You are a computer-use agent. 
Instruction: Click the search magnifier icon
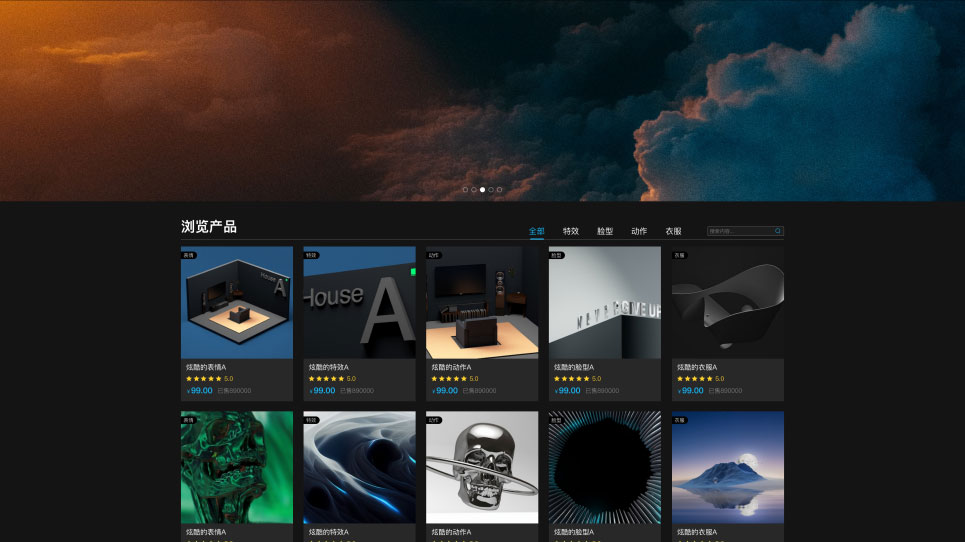pyautogui.click(x=777, y=231)
